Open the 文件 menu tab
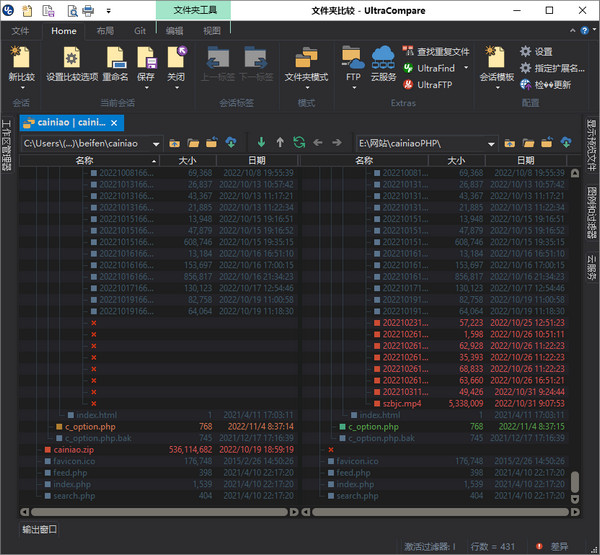This screenshot has height=555, width=600. pyautogui.click(x=20, y=31)
